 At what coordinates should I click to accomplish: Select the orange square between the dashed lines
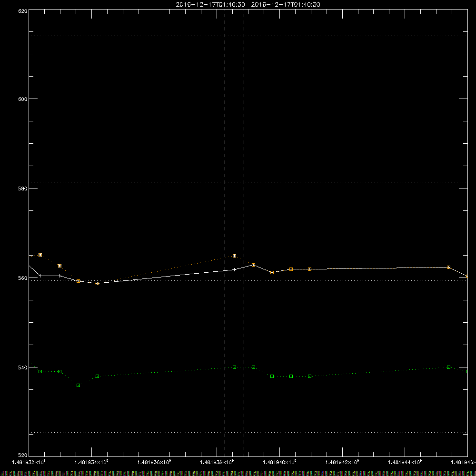point(234,256)
